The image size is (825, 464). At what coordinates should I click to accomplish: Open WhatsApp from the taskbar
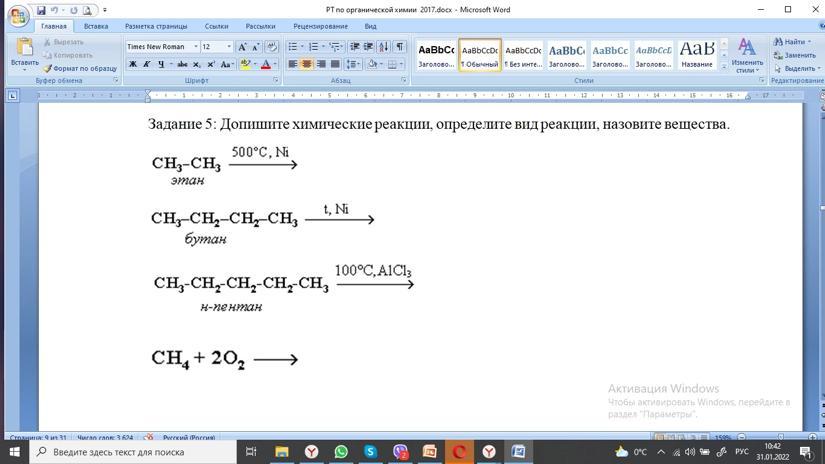coord(341,452)
